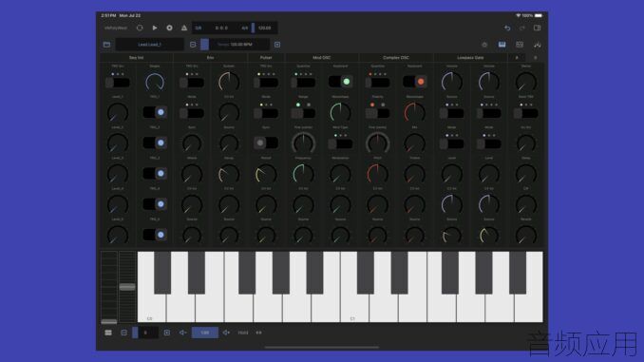This screenshot has width=644, height=362.
Task: Open the Seq Vol tab
Action: pos(137,58)
